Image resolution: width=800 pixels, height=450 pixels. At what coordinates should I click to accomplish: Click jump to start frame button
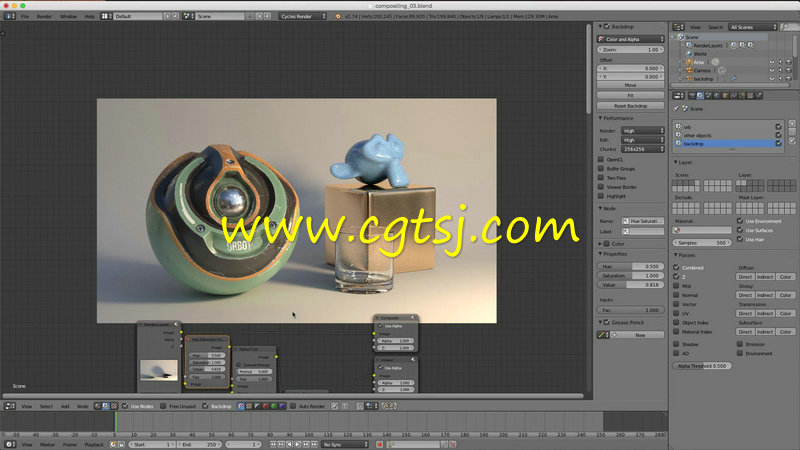(273, 444)
